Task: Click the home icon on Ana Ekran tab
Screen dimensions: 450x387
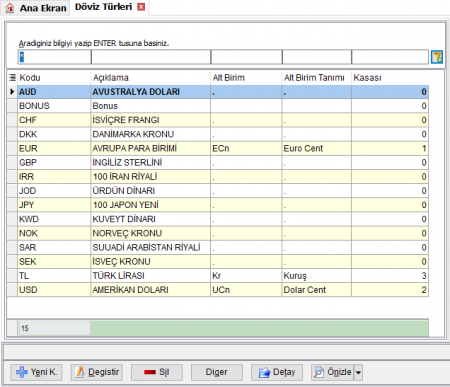Action: [x=10, y=8]
